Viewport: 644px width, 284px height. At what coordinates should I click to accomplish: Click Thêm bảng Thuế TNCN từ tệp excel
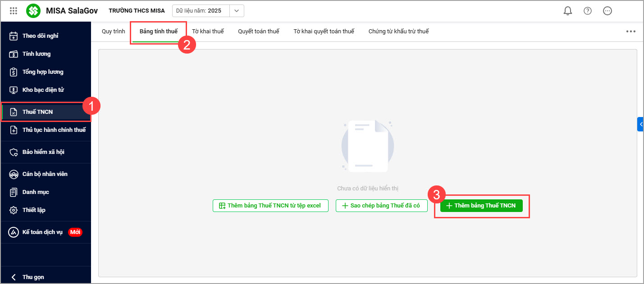pyautogui.click(x=270, y=206)
